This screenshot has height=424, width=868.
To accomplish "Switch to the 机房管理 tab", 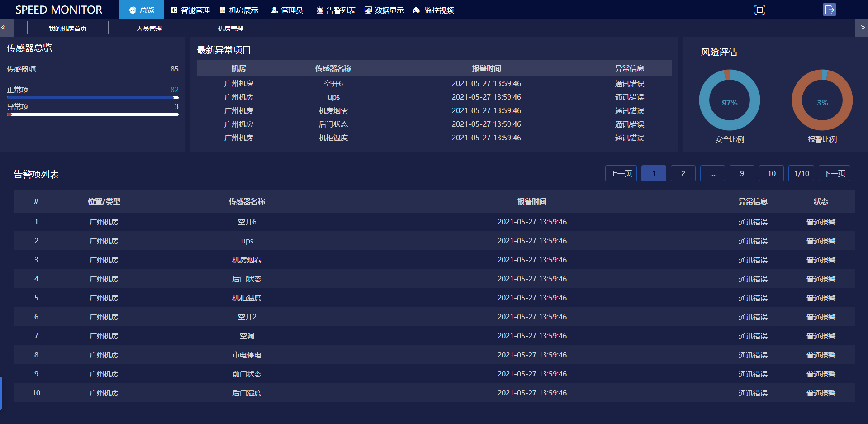I will pyautogui.click(x=231, y=28).
